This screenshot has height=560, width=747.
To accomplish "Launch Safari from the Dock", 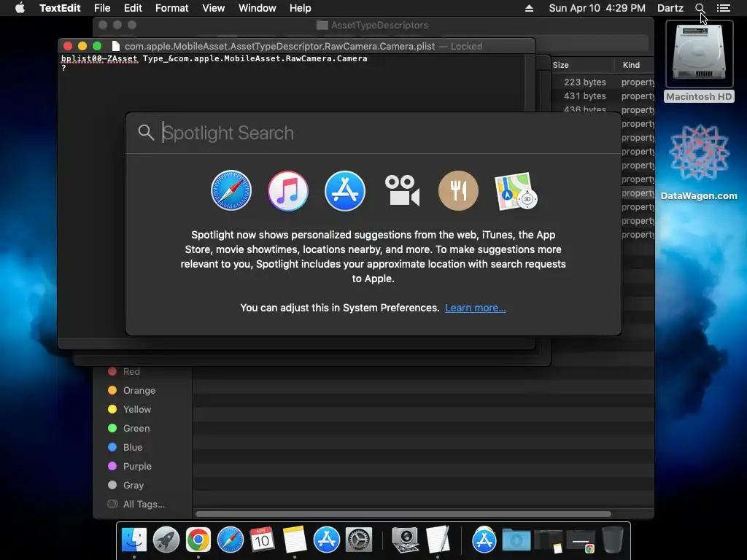I will pos(230,540).
